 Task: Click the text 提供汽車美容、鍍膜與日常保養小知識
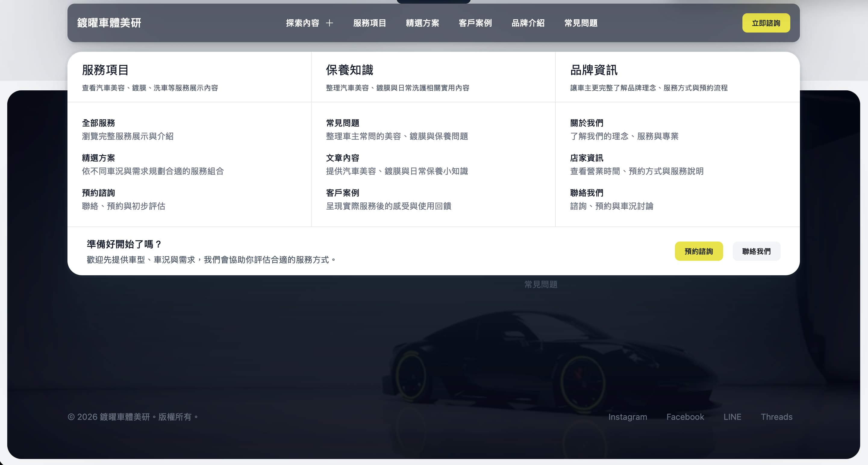[x=397, y=171]
